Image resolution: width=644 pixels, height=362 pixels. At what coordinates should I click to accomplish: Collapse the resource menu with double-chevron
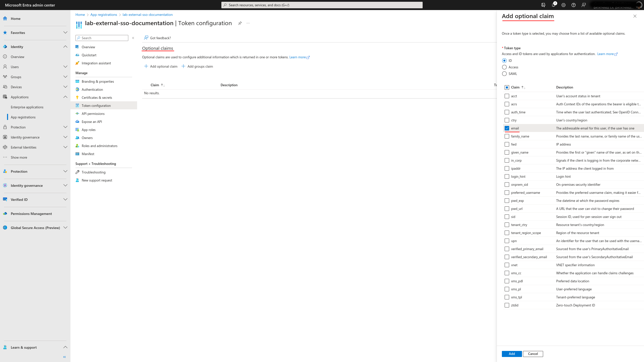point(133,38)
